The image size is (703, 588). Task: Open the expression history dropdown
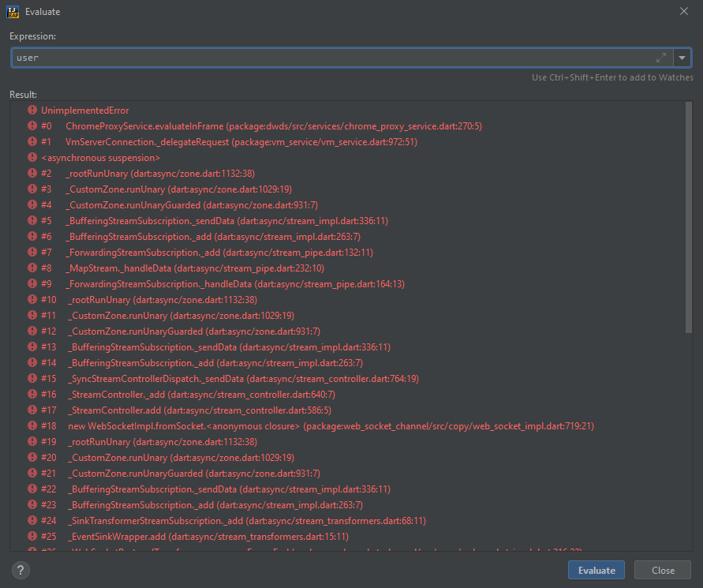pos(682,58)
